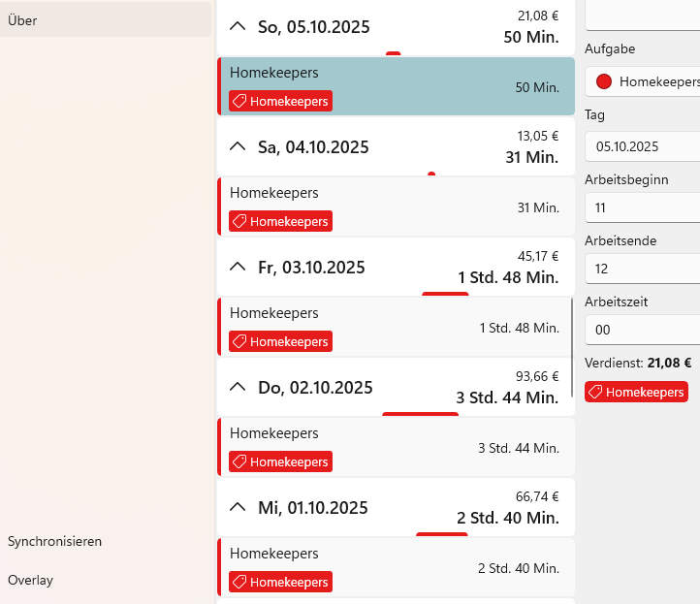This screenshot has width=700, height=604.
Task: Collapse the So, 05.10.2025 day group
Action: pyautogui.click(x=238, y=27)
